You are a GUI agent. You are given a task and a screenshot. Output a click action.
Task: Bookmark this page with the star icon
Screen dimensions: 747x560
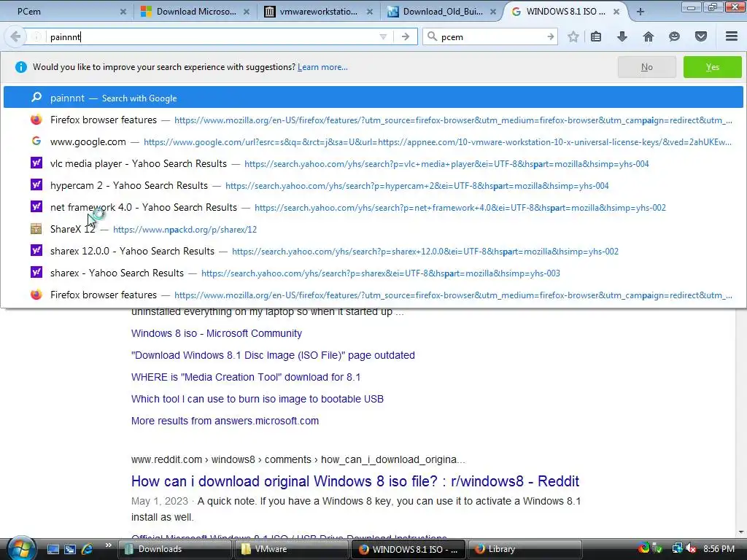(573, 36)
